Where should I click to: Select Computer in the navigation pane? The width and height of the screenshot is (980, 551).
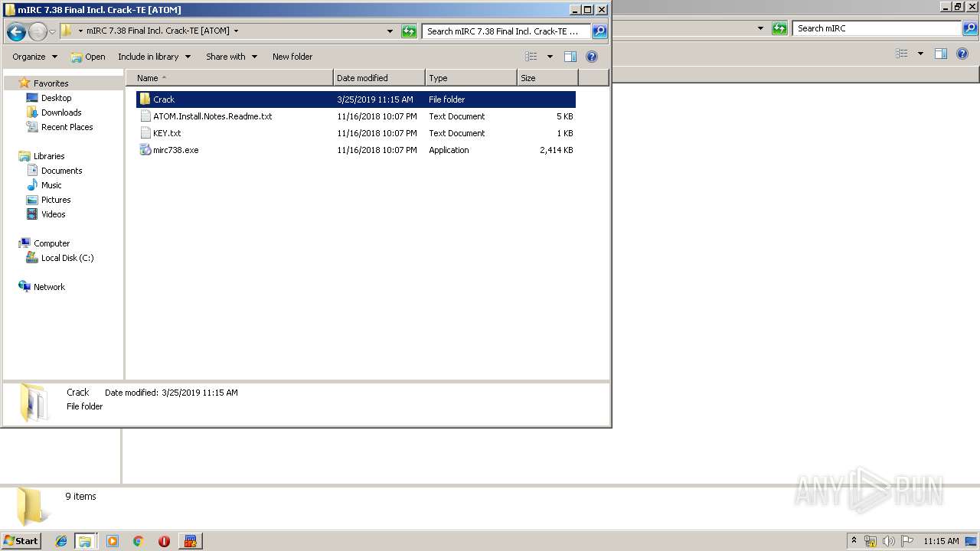click(51, 243)
